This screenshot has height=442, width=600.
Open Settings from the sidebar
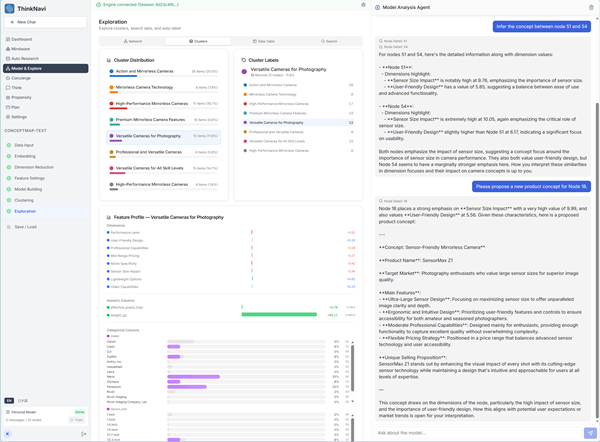coord(20,116)
